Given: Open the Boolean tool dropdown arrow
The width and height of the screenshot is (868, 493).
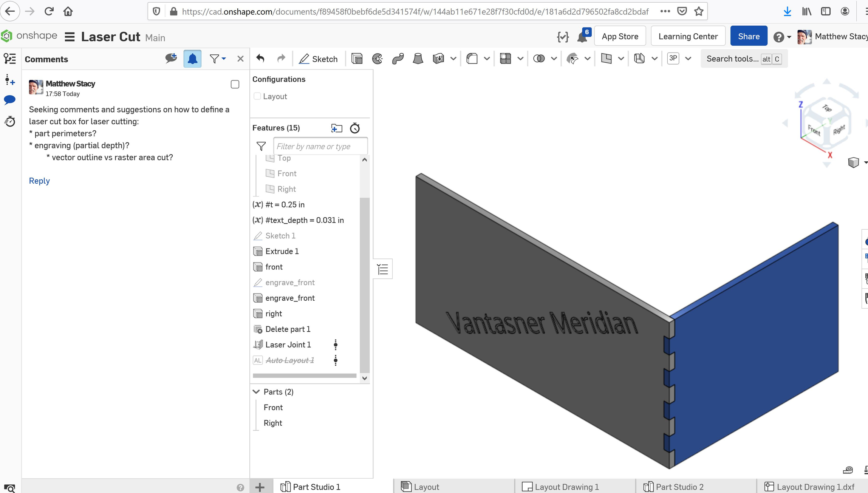Looking at the screenshot, I should click(554, 59).
